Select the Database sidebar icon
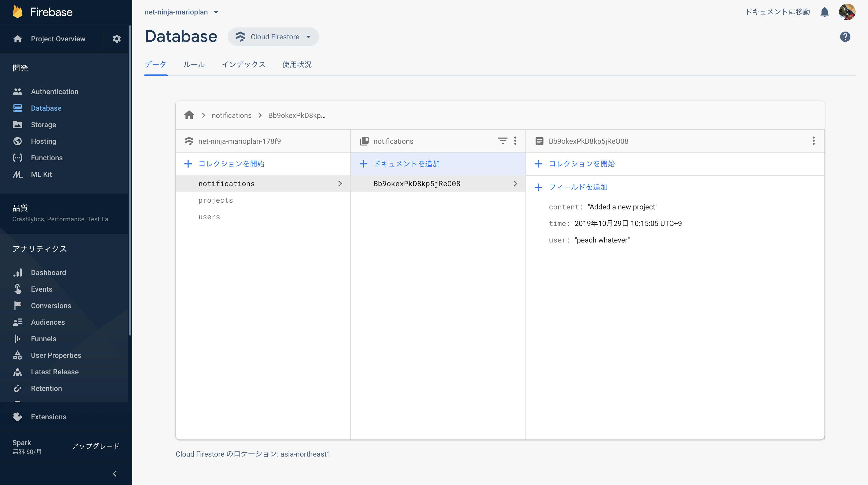Image resolution: width=868 pixels, height=485 pixels. (18, 108)
